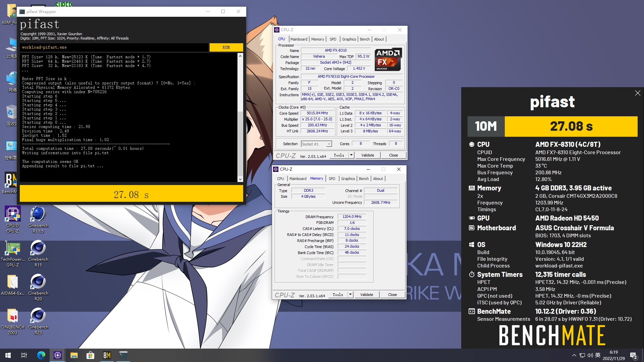Open Bench tab in top CPU-Z
This screenshot has width=644, height=362.
[x=365, y=39]
